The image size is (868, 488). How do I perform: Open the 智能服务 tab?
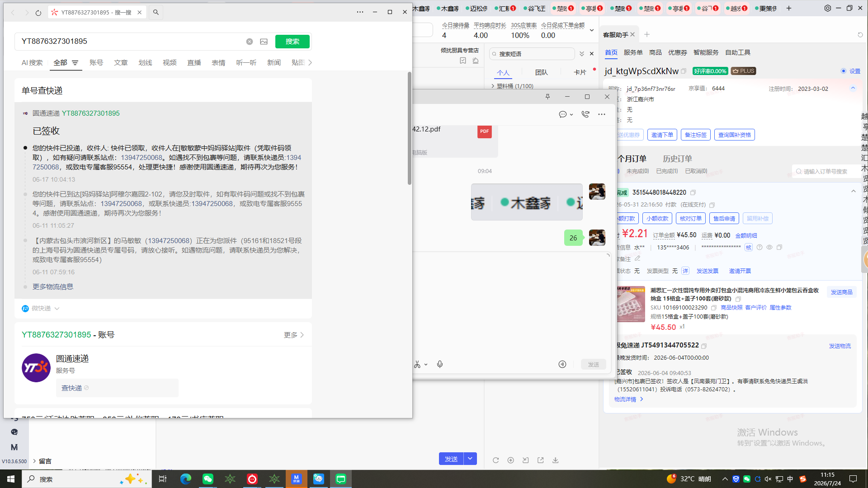pos(706,52)
